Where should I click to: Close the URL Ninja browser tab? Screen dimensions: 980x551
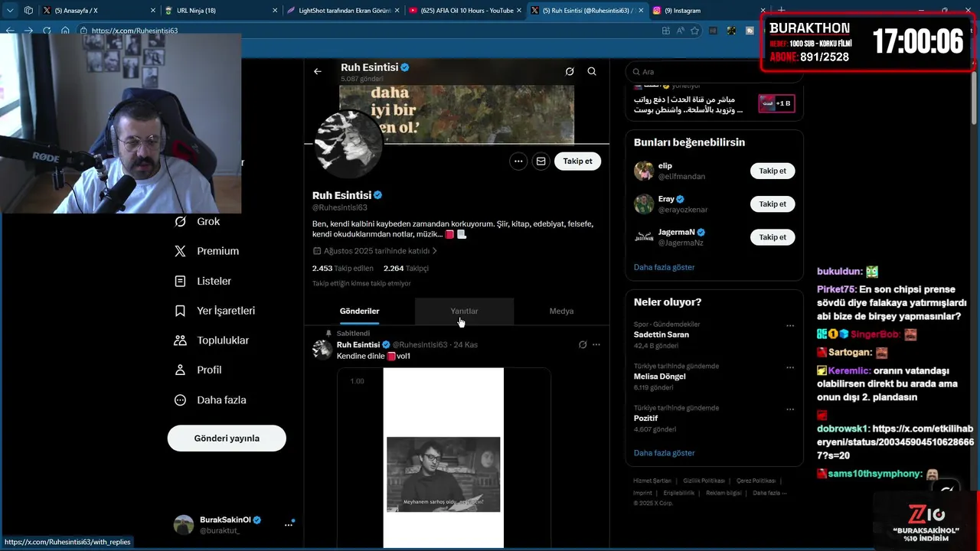click(x=275, y=11)
